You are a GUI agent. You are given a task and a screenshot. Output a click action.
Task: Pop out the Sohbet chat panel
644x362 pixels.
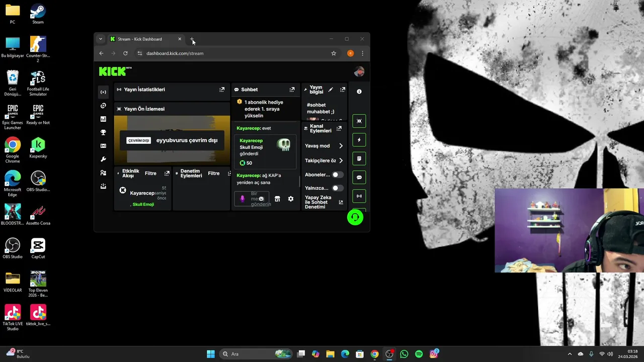click(292, 89)
